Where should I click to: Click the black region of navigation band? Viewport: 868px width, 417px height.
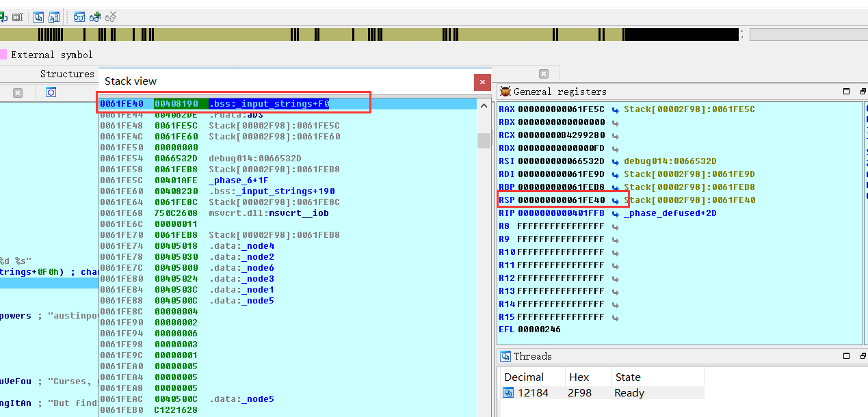[x=681, y=34]
